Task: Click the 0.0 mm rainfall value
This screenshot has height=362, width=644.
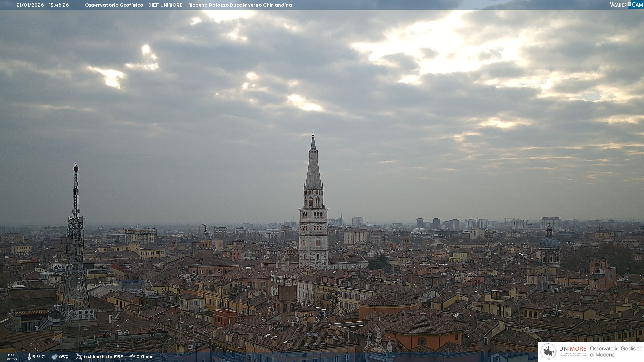Action: (145, 357)
